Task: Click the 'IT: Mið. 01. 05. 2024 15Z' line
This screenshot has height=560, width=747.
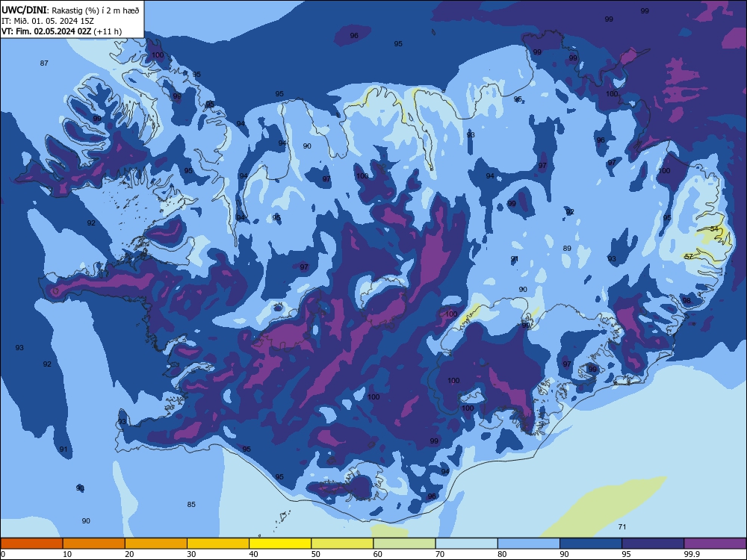Action: click(x=48, y=21)
